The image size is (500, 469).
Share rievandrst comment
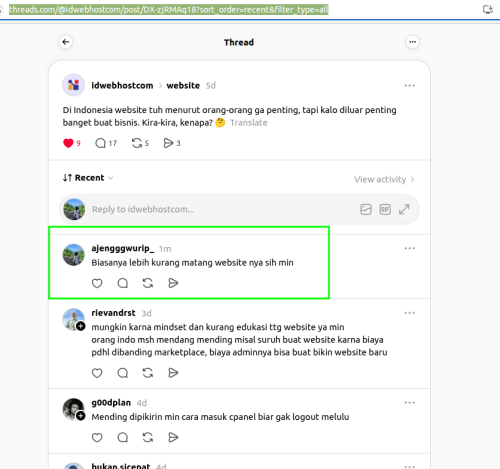[x=173, y=373]
